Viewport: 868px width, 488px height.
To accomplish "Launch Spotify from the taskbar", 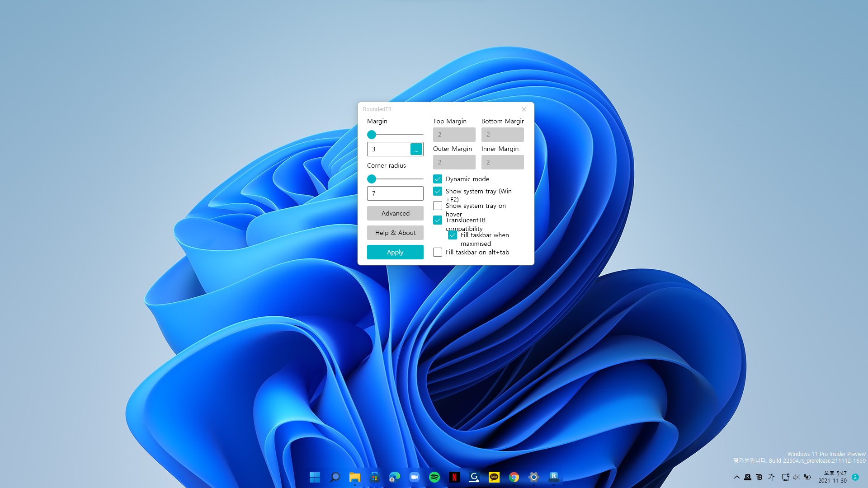I will [434, 477].
